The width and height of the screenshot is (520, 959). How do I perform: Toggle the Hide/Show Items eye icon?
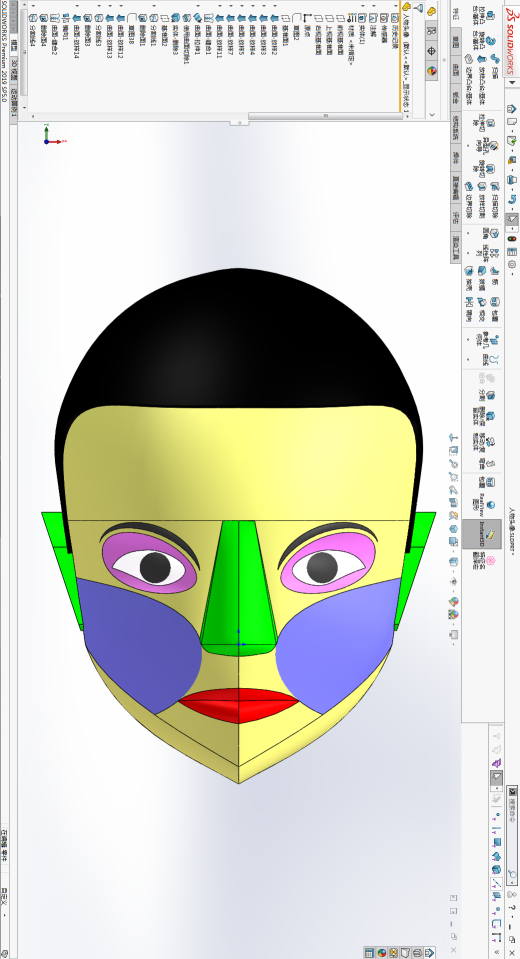pos(453,582)
